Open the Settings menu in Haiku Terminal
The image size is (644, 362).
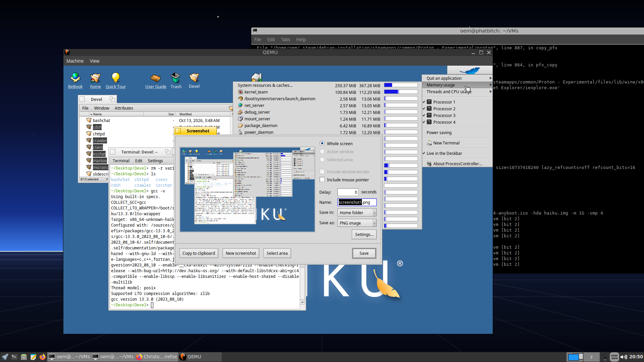click(155, 161)
